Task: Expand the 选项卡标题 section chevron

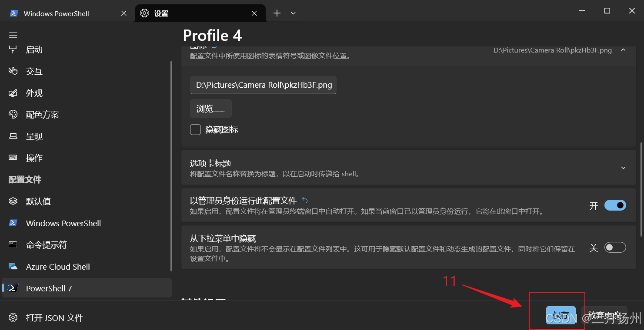Action: point(623,168)
